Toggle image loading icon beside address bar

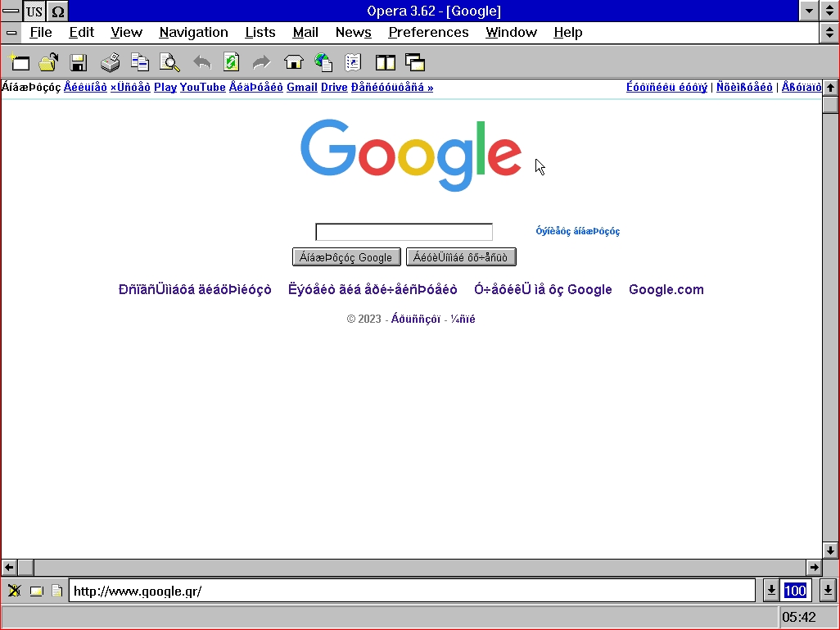point(15,591)
